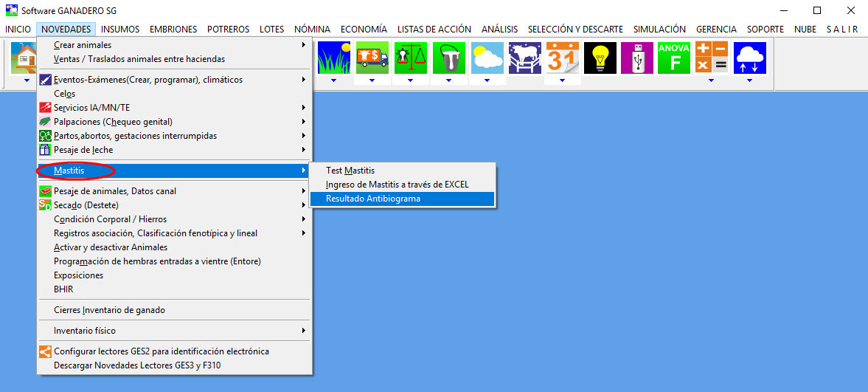This screenshot has width=868, height=392.
Task: Select Configurar lectores GES2 menu entry
Action: [x=161, y=351]
